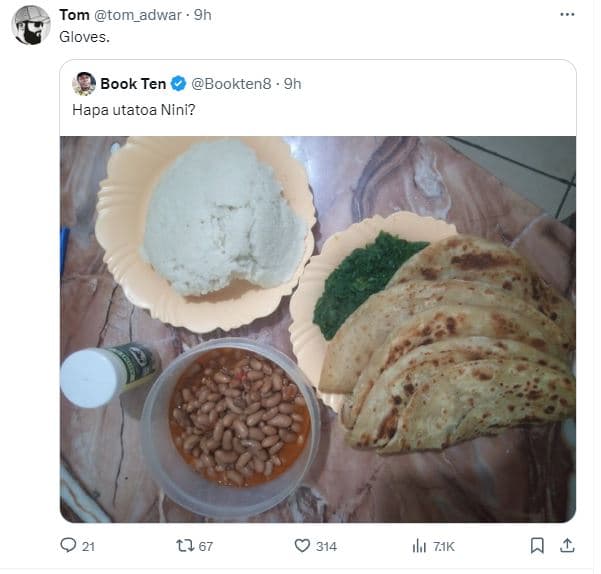Repost the tweet using the retweet icon
601x574 pixels.
pos(183,546)
